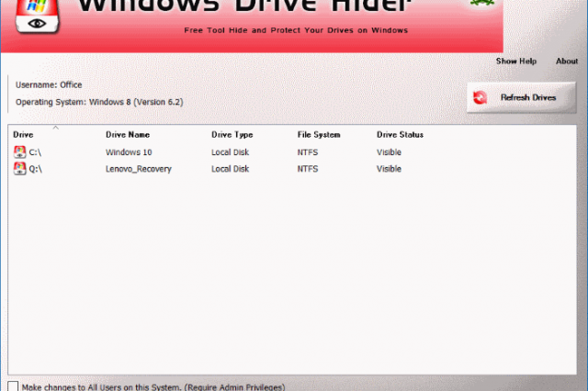
Task: Click the Lenovo_Recovery drive name
Action: click(139, 169)
